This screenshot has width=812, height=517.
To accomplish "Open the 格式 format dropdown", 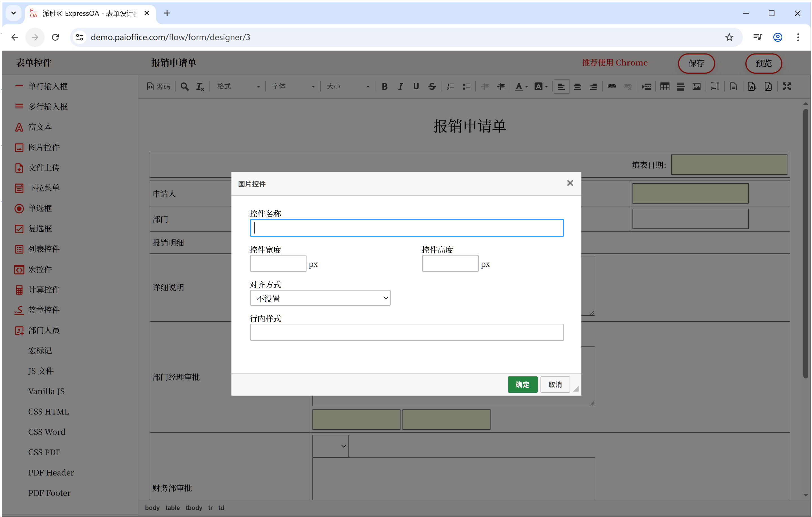I will coord(238,87).
